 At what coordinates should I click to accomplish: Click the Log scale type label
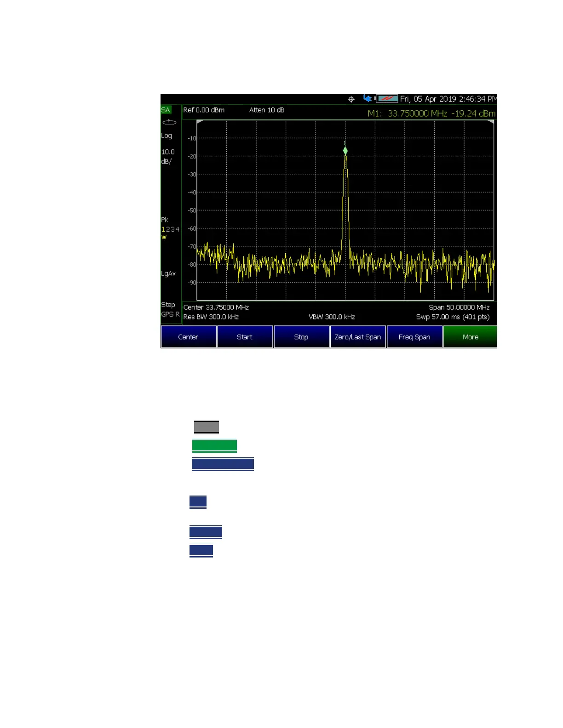tap(167, 136)
